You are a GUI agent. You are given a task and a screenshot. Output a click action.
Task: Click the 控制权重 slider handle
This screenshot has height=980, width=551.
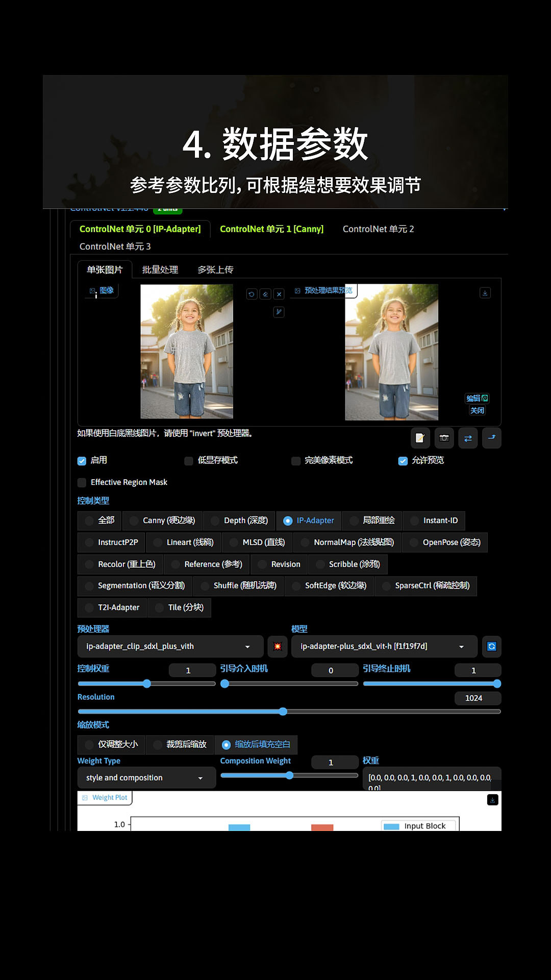[147, 684]
